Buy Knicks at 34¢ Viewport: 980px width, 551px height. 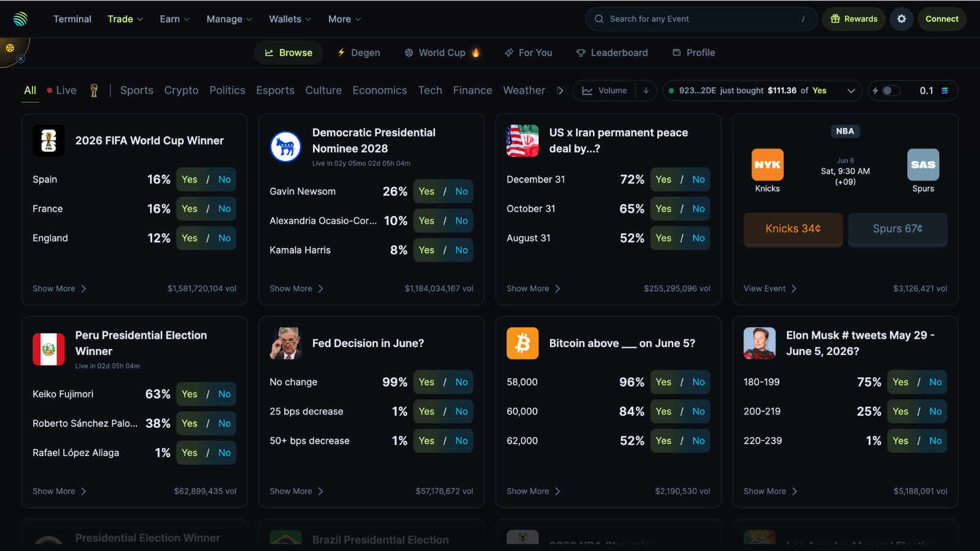pyautogui.click(x=793, y=229)
